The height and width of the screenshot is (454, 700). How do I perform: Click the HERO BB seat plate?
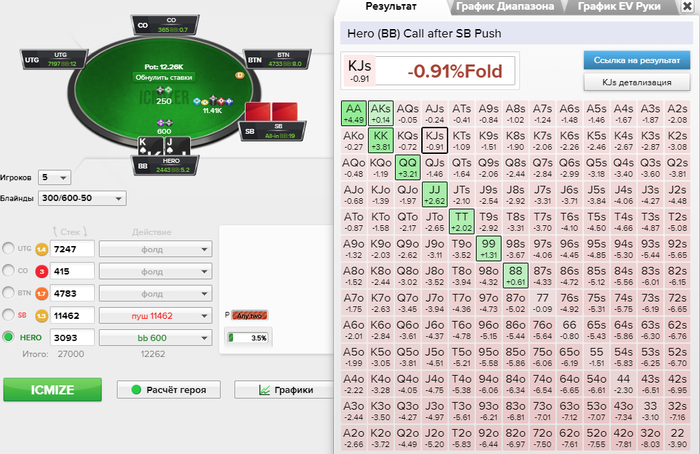tap(165, 166)
